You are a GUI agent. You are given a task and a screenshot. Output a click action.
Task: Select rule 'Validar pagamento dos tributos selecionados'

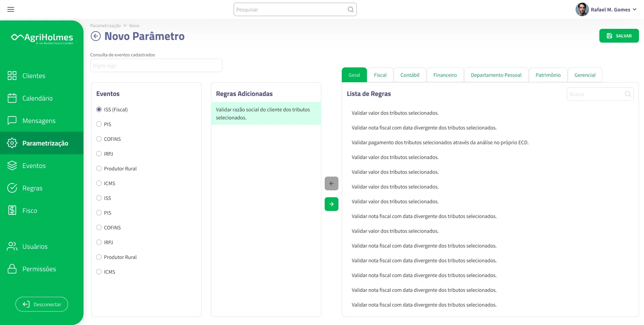(440, 142)
